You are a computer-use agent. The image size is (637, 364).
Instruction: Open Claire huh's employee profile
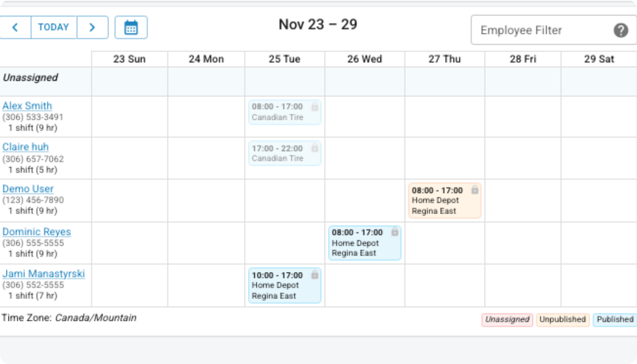[x=26, y=147]
